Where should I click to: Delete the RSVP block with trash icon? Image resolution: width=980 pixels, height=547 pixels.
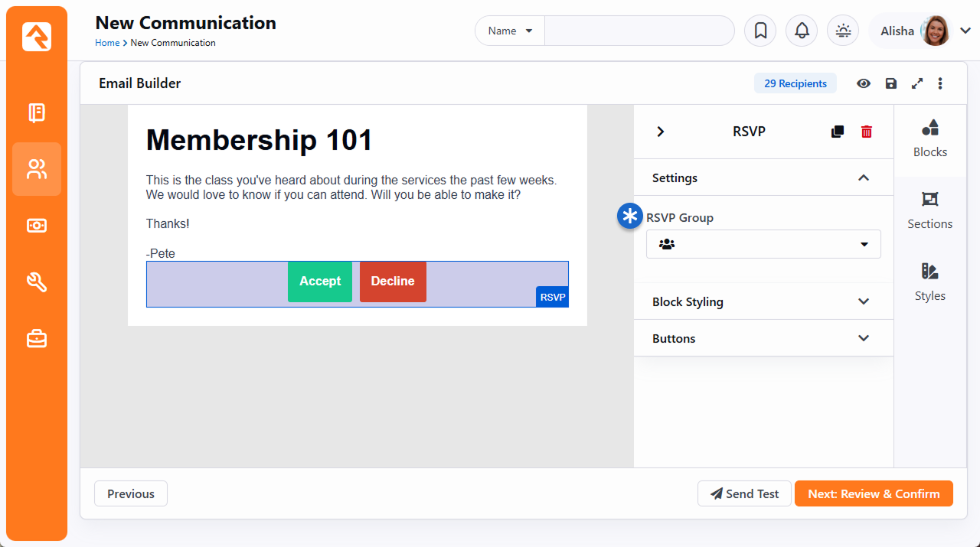point(867,132)
